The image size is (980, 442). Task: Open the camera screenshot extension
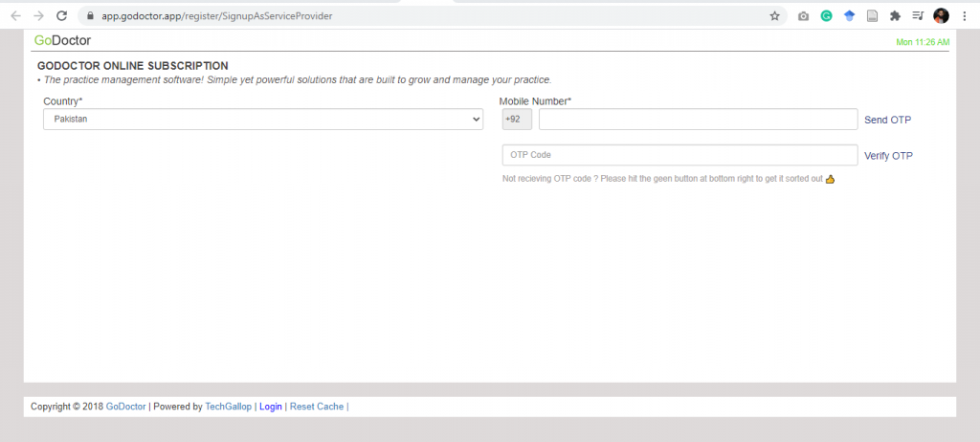(803, 16)
